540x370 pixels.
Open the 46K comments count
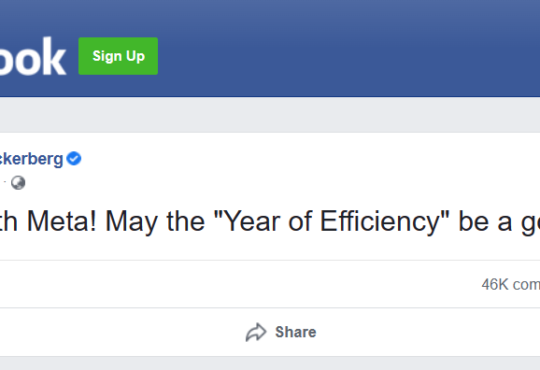pos(511,285)
